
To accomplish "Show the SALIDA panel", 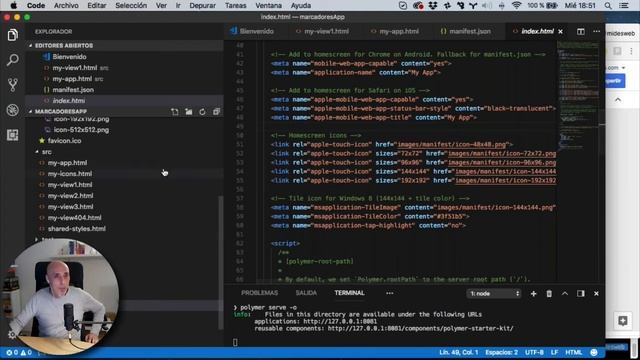I will point(306,293).
